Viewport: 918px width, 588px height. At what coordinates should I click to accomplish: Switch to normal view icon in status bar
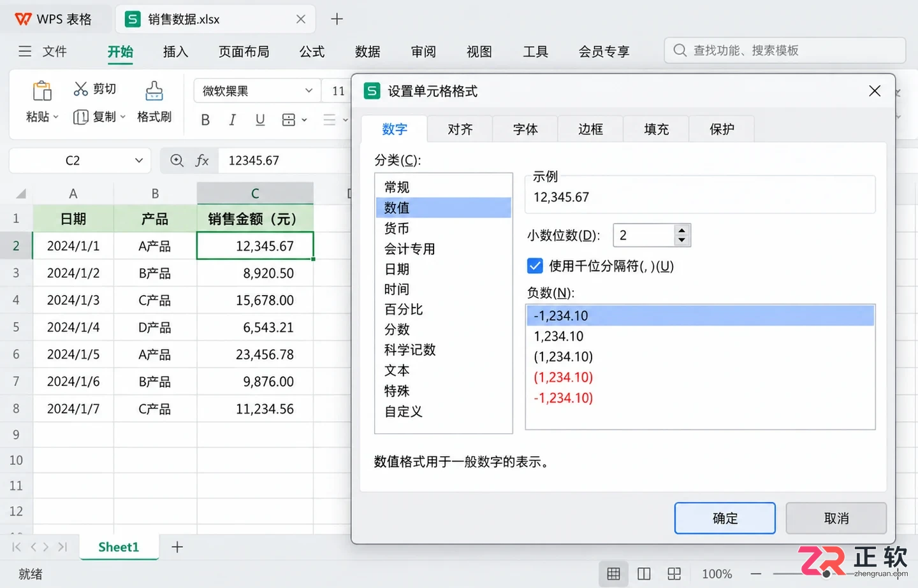[x=613, y=574]
